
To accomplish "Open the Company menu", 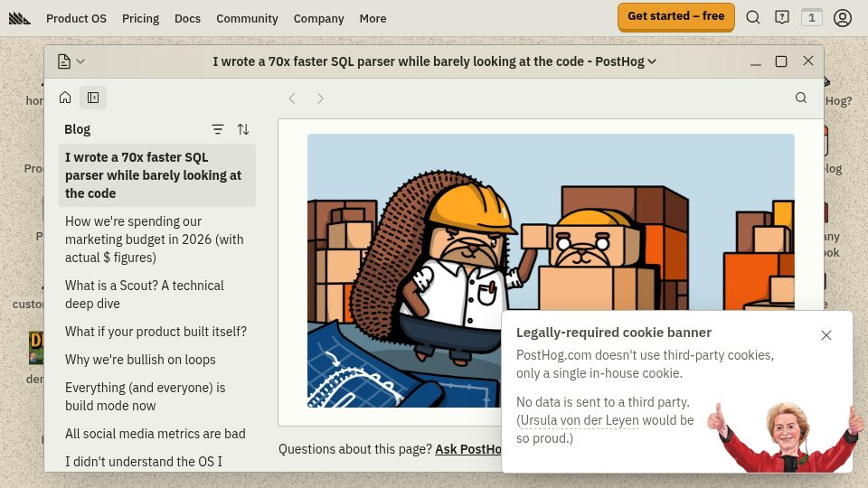I will coord(319,18).
